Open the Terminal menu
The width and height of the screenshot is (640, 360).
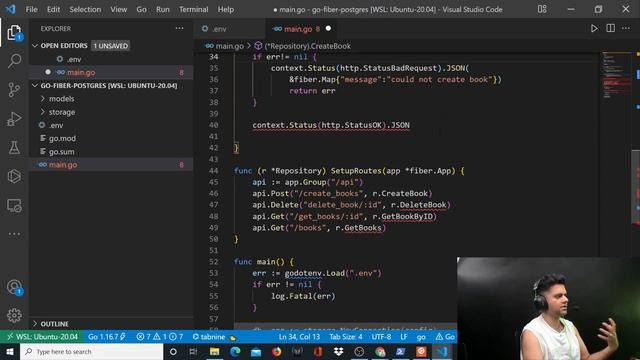click(x=193, y=9)
